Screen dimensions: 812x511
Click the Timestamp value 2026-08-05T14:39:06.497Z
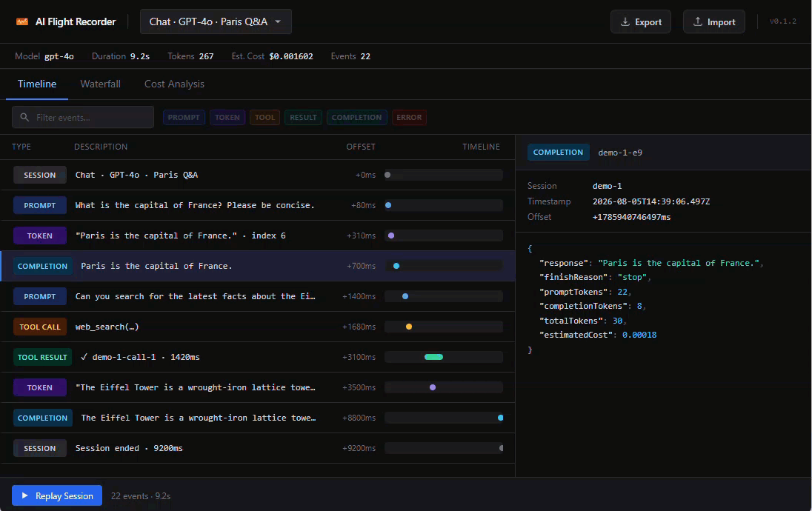tap(651, 201)
